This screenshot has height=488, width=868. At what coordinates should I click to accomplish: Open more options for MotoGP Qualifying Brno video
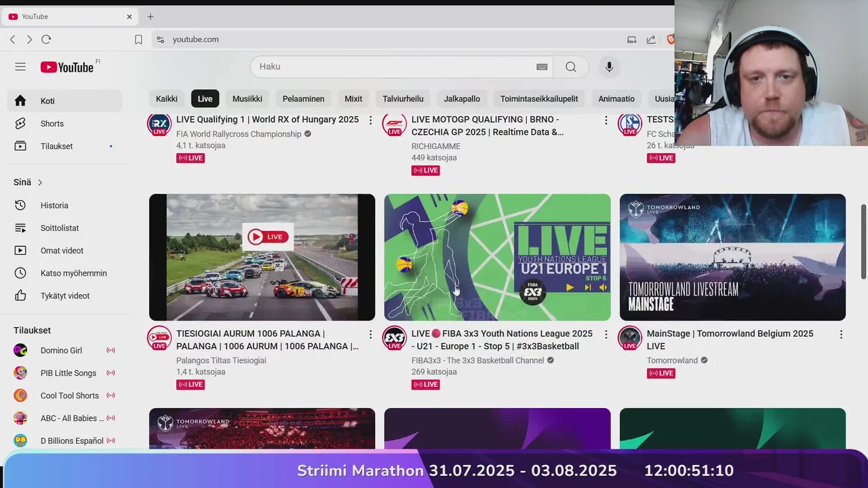pyautogui.click(x=606, y=120)
